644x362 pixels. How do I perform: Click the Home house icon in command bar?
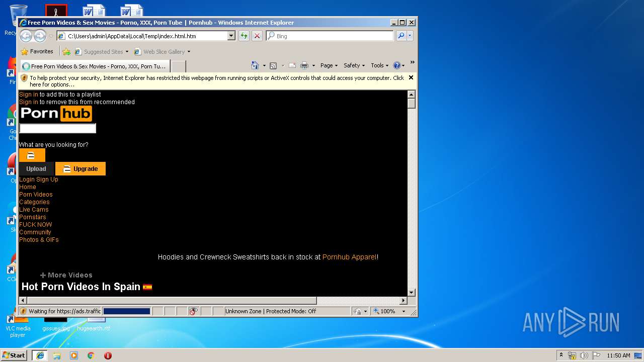pyautogui.click(x=255, y=65)
